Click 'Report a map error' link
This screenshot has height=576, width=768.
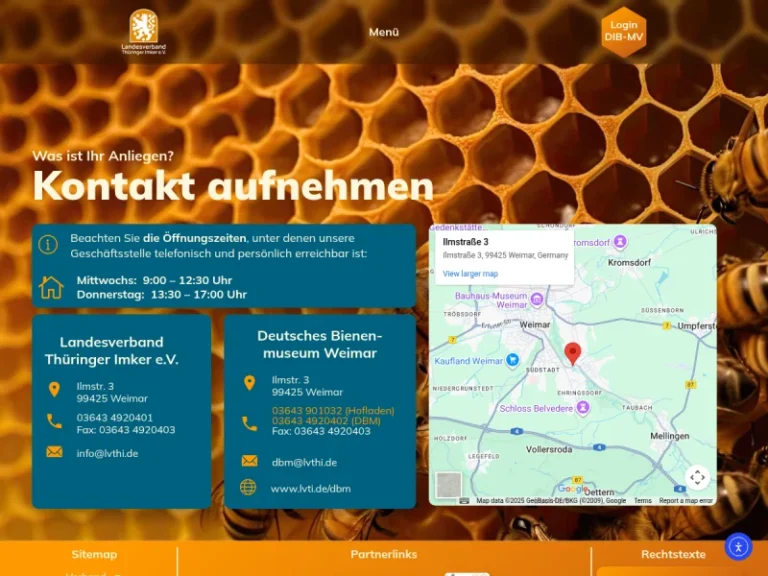[x=686, y=501]
